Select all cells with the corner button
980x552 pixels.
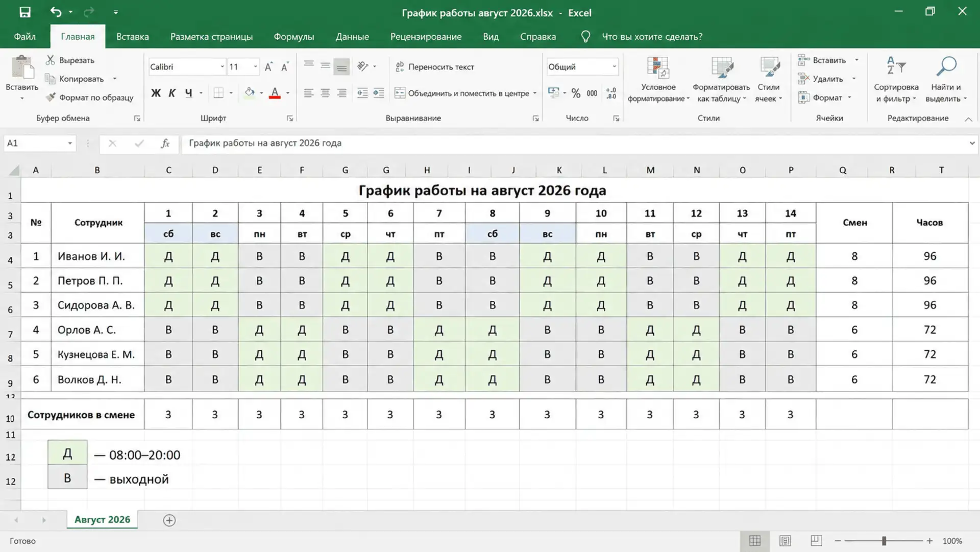pyautogui.click(x=14, y=170)
